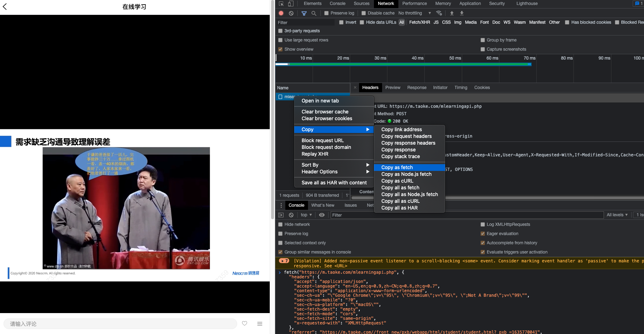This screenshot has width=644, height=334.
Task: Filter requests by Img type
Action: tap(458, 22)
